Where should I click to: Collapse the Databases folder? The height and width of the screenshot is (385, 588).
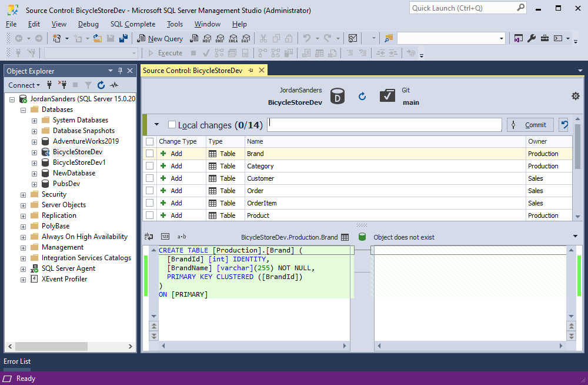pos(23,110)
